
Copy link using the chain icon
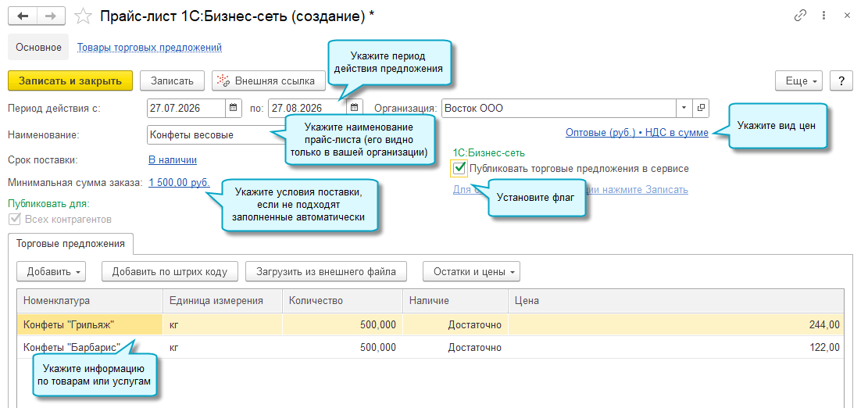coord(800,16)
